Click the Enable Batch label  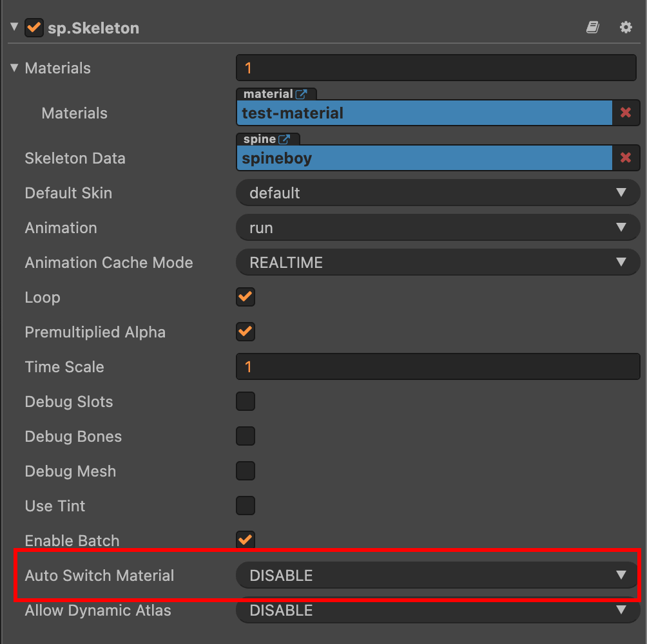pos(72,540)
